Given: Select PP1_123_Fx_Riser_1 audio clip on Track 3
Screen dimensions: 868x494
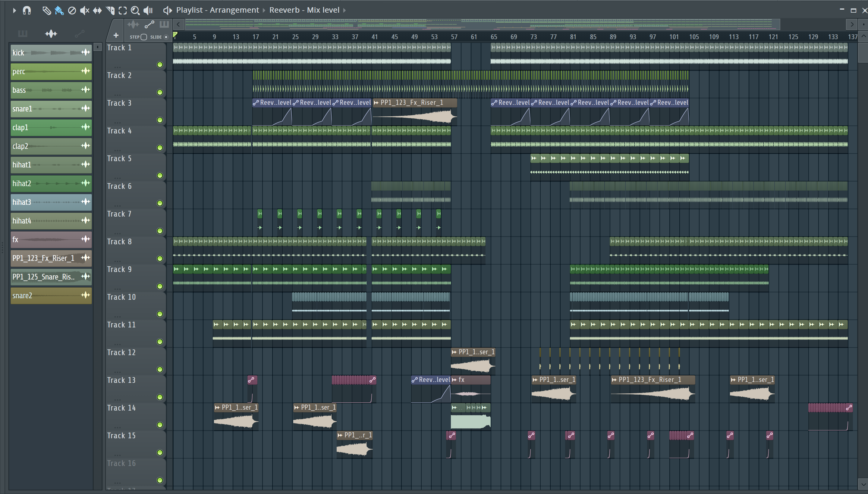Looking at the screenshot, I should pos(414,112).
